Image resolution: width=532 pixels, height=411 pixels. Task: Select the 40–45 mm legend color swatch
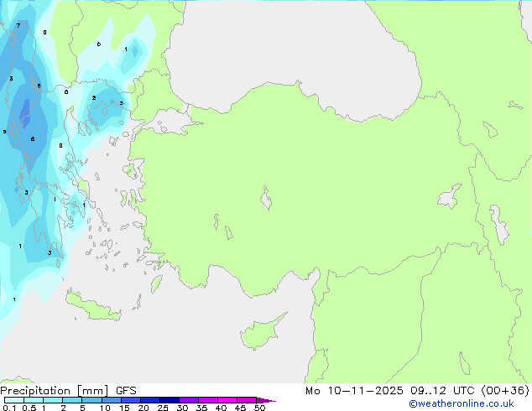pos(227,400)
